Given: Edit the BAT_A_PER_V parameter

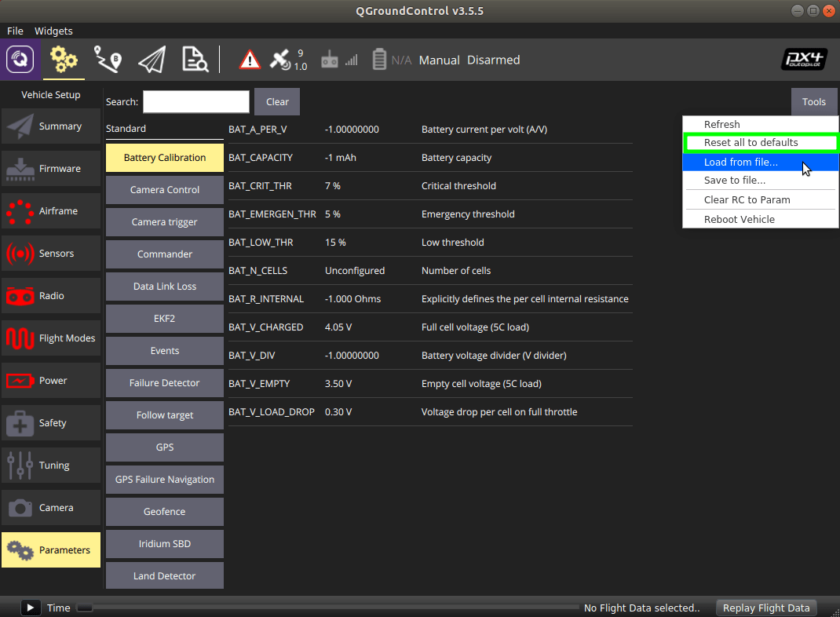Looking at the screenshot, I should point(430,130).
